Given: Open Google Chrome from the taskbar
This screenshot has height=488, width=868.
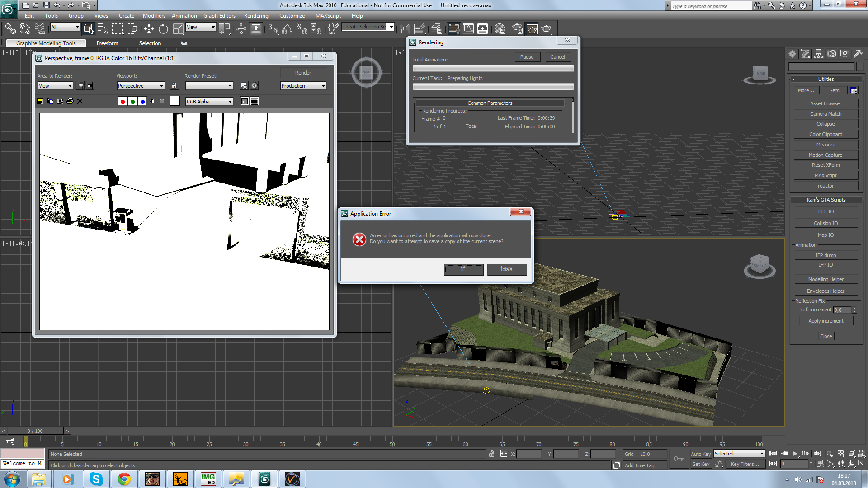Looking at the screenshot, I should click(124, 479).
